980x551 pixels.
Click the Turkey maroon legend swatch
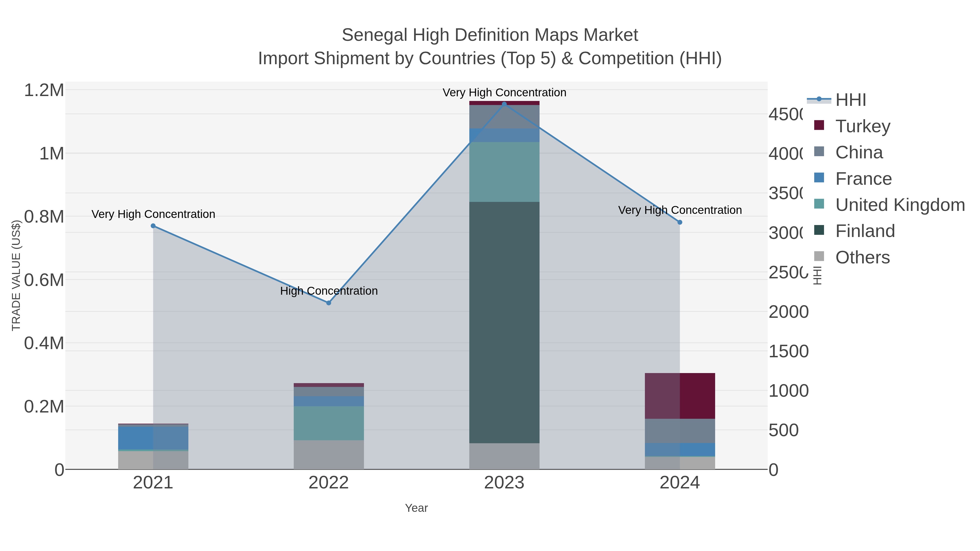click(x=819, y=125)
